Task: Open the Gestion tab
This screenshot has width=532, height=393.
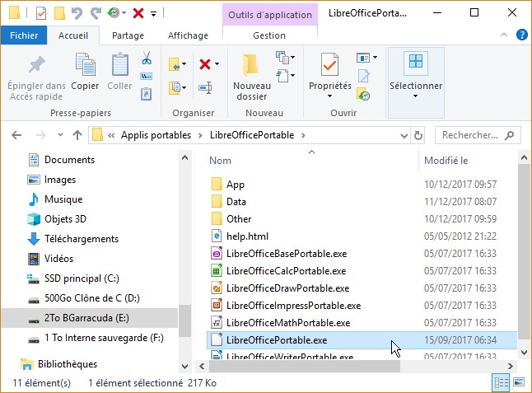Action: pyautogui.click(x=269, y=35)
